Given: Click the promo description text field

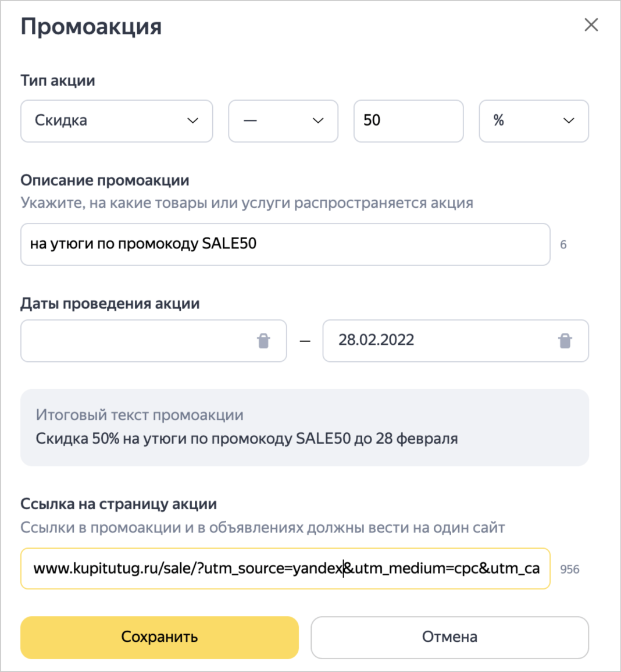Looking at the screenshot, I should (285, 244).
